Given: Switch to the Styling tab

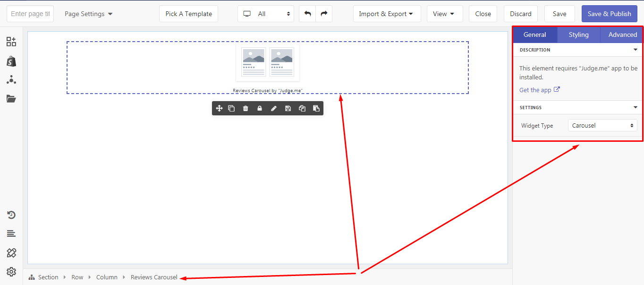Looking at the screenshot, I should (578, 35).
